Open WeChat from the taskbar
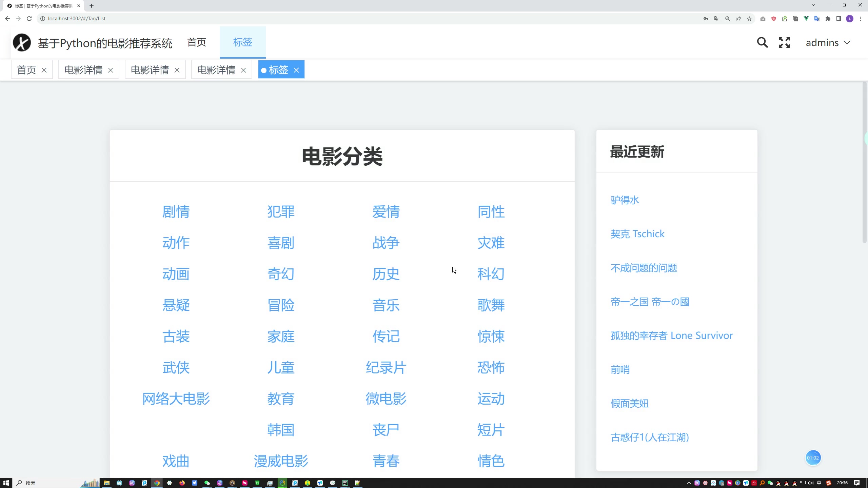This screenshot has width=868, height=488. pyautogui.click(x=207, y=483)
